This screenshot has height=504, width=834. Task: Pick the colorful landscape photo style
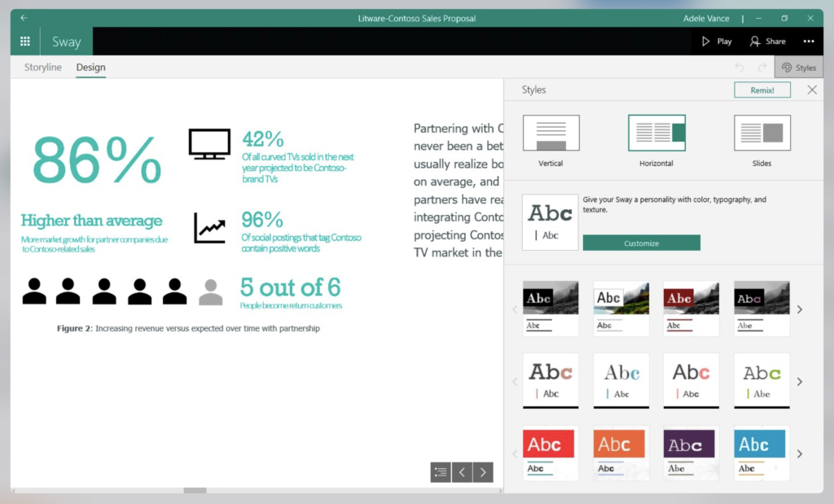click(x=621, y=309)
